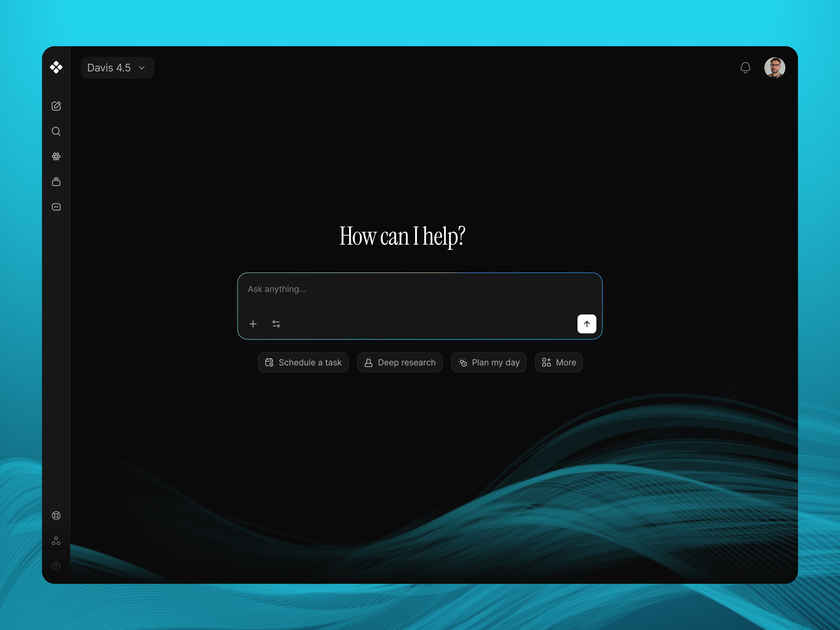Open the stacked library icon in the sidebar
This screenshot has width=840, height=630.
56,182
